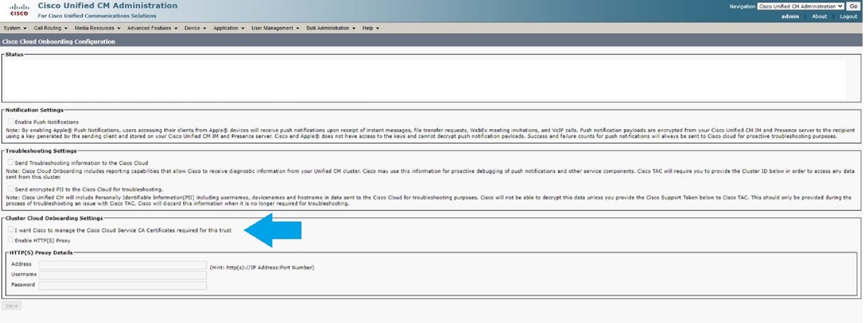Click the Cisco Cloud Onboarding Configuration heading

click(x=58, y=41)
